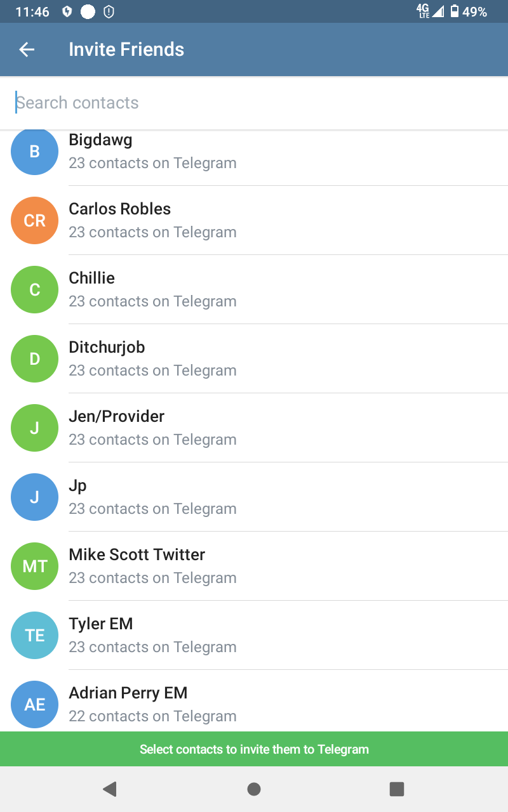Select the Jen/Provider contact

254,428
